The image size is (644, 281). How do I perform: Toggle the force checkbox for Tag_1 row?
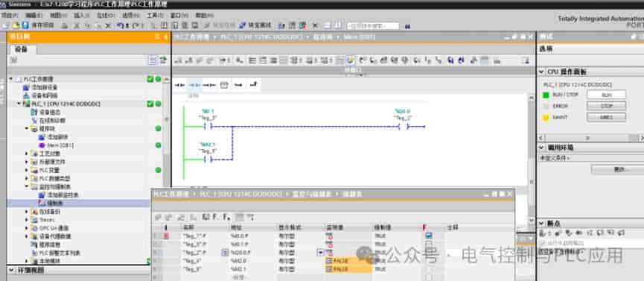(x=429, y=236)
